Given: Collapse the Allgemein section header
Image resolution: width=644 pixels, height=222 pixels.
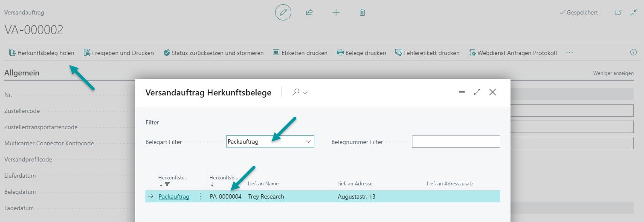Looking at the screenshot, I should point(22,73).
